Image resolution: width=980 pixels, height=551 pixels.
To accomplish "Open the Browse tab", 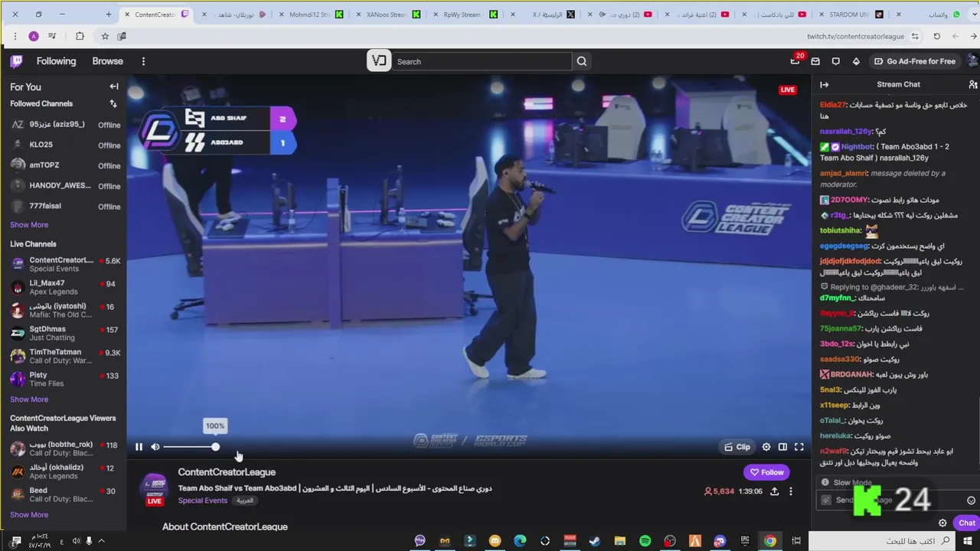I will [x=107, y=61].
